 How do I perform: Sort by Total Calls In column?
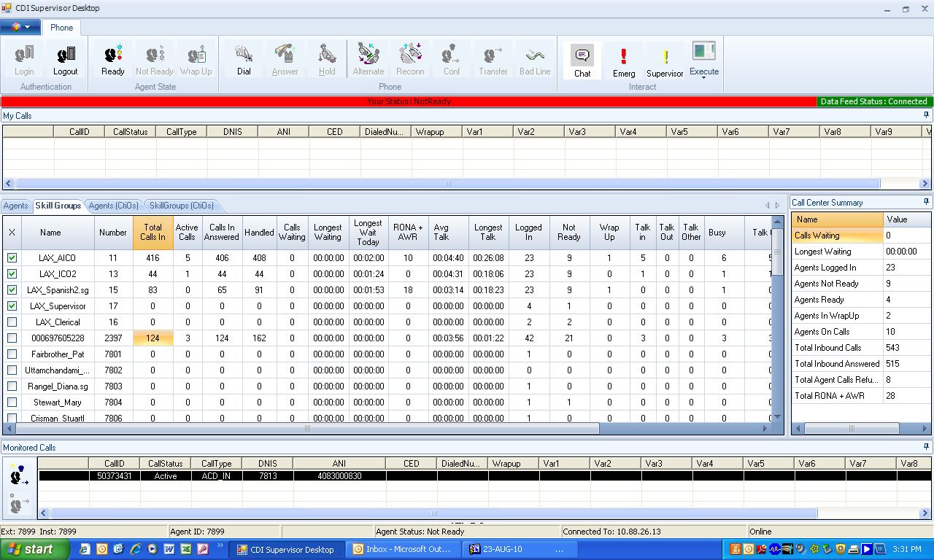coord(153,232)
